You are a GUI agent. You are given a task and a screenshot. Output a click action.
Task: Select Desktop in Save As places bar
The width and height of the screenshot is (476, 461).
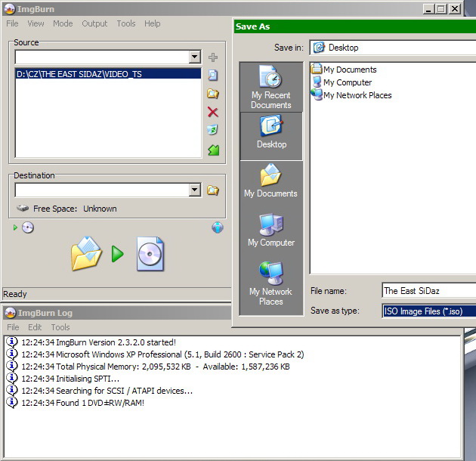[271, 136]
